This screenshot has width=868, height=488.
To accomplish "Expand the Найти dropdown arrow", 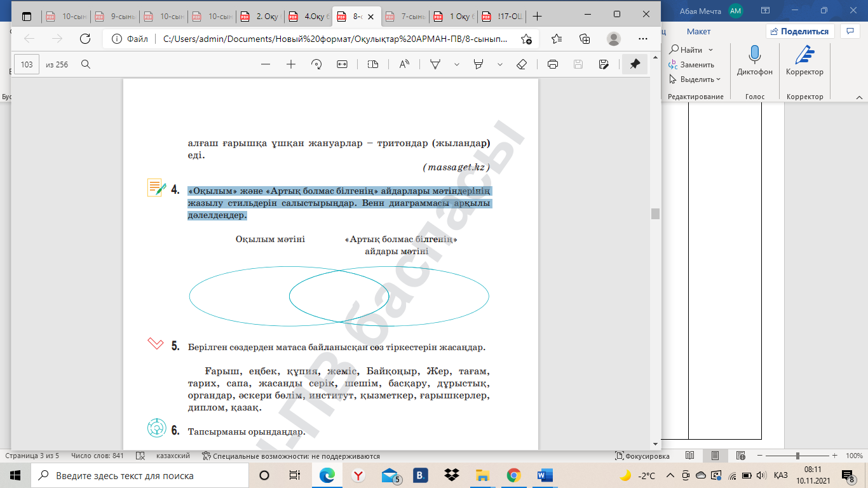I will [710, 50].
